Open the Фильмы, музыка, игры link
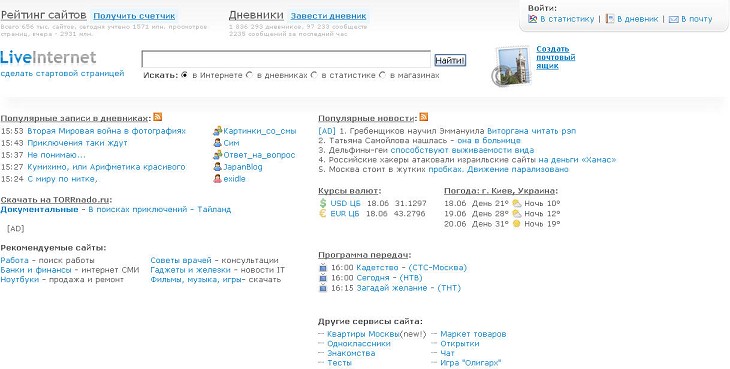 tap(196, 280)
